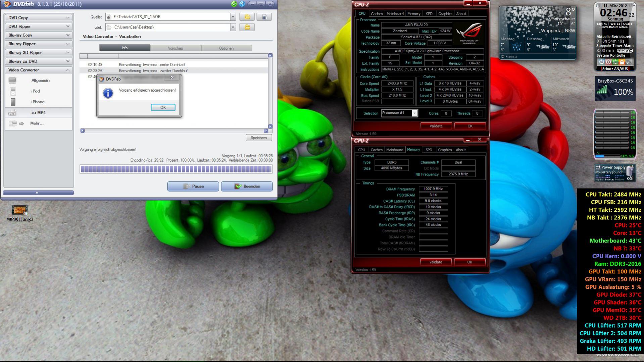Click the orange lock icon in System Kontrolle

tap(622, 62)
